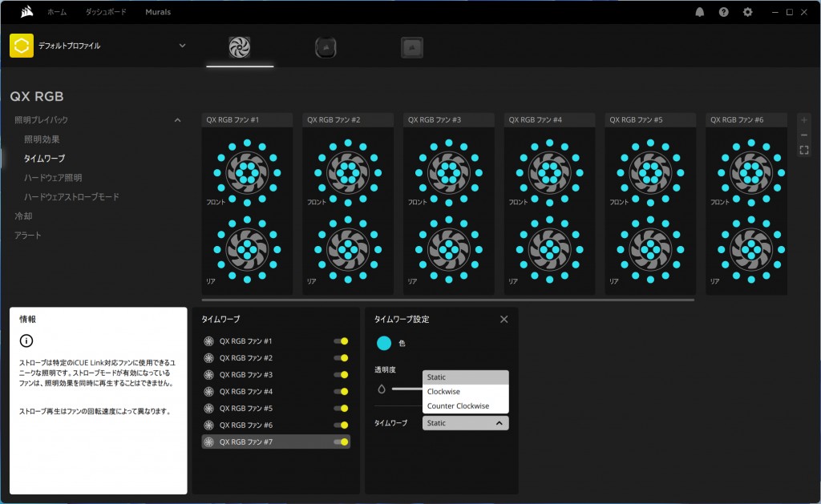Image resolution: width=821 pixels, height=504 pixels.
Task: Select the QX RGB fan device icon
Action: 240,47
